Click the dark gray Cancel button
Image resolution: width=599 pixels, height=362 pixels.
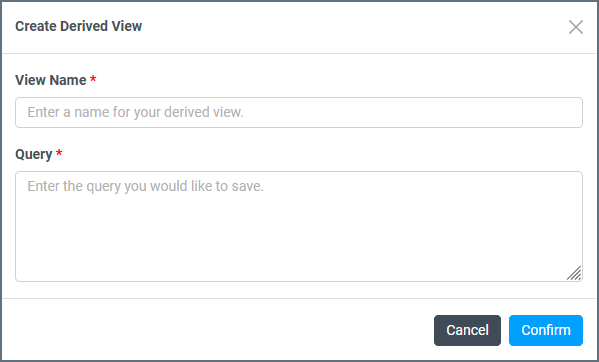tap(467, 330)
